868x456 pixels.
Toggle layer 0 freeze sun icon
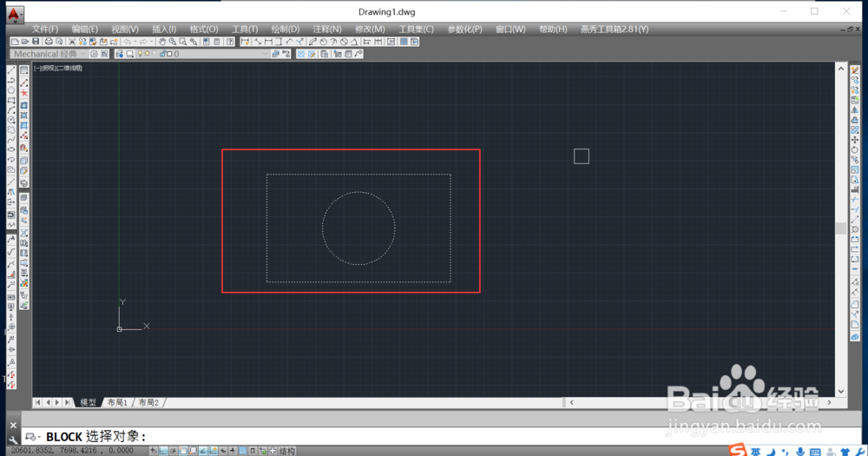(x=148, y=54)
